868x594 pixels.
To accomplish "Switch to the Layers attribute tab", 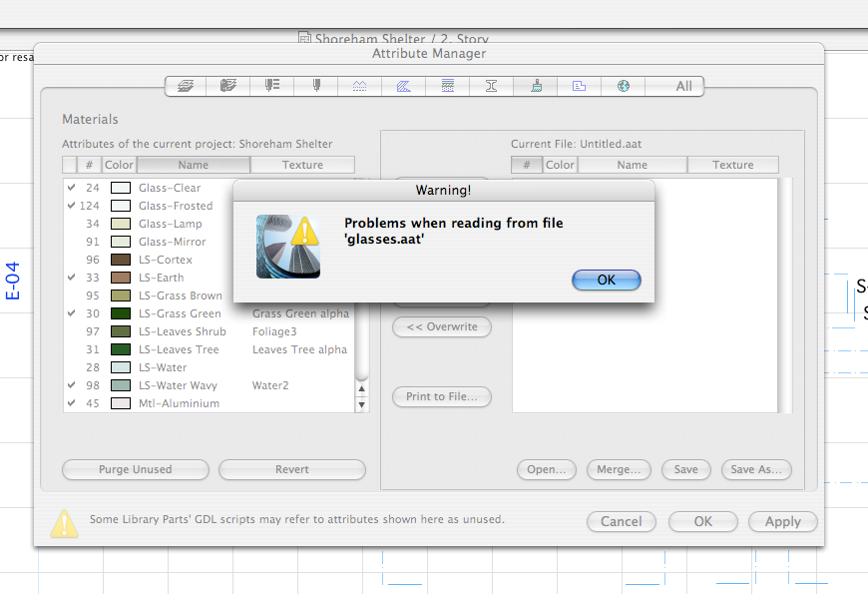I will tap(186, 86).
